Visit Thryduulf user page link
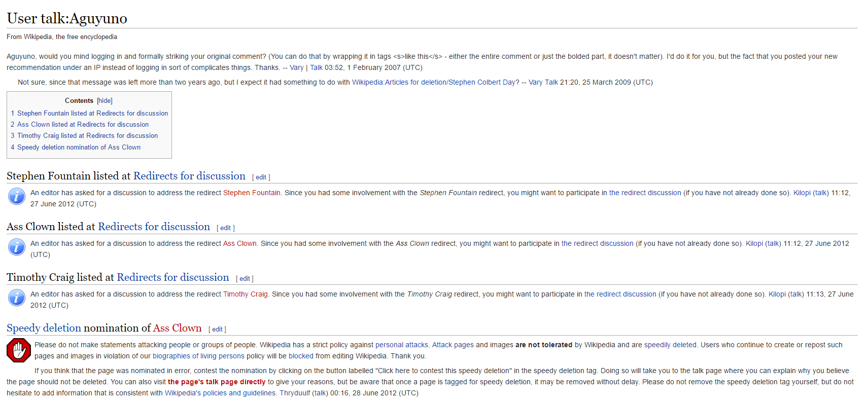Screen dimensions: 868x403 [x=295, y=393]
